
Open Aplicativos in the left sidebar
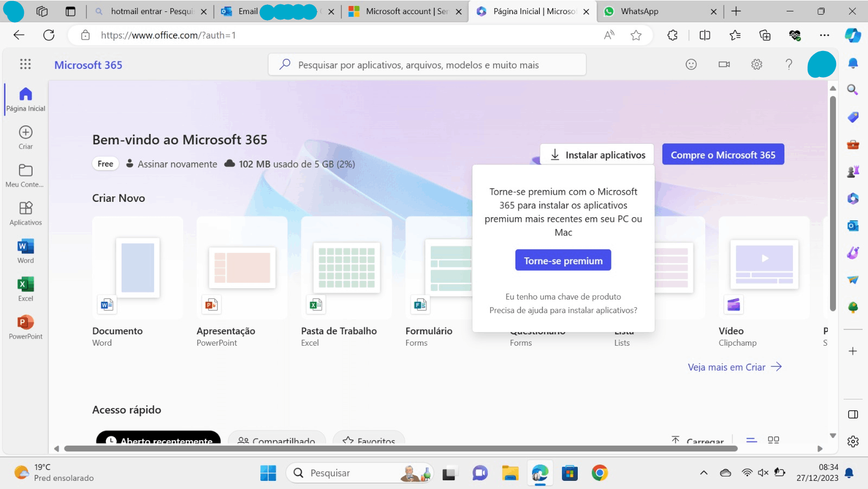coord(25,213)
